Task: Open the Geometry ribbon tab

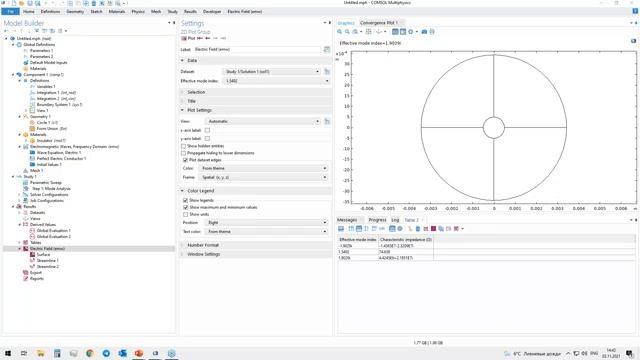Action: click(75, 11)
